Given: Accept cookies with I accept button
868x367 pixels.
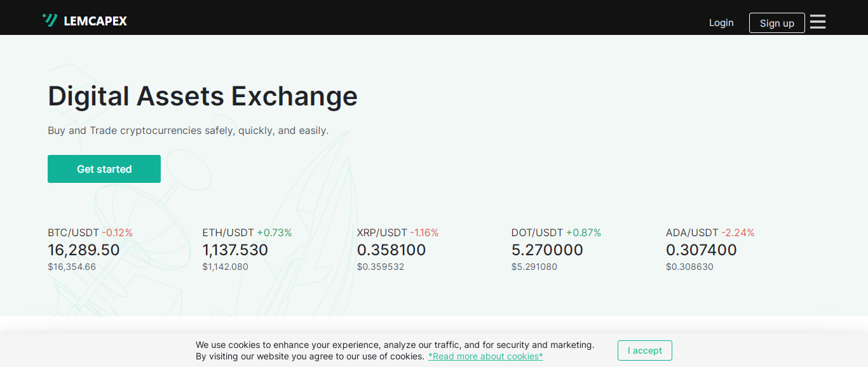Looking at the screenshot, I should 644,350.
